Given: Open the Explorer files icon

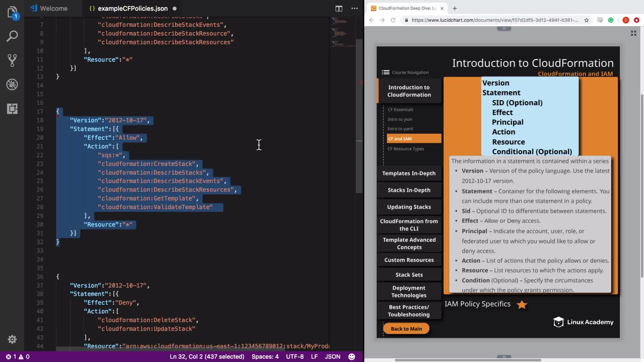Looking at the screenshot, I should pyautogui.click(x=12, y=12).
